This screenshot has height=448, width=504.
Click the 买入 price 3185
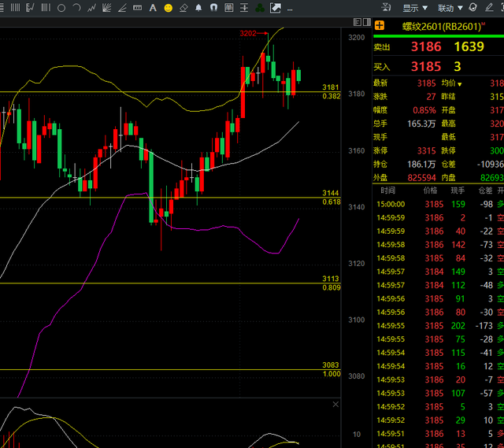(426, 66)
